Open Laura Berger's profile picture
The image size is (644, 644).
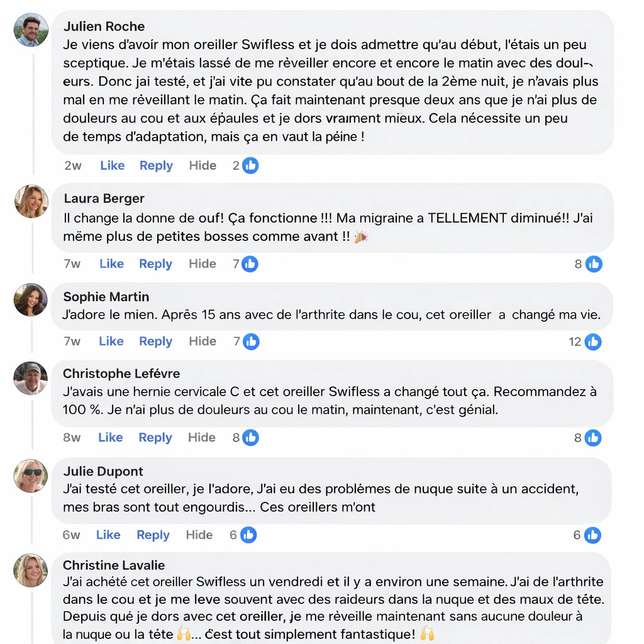pos(31,201)
